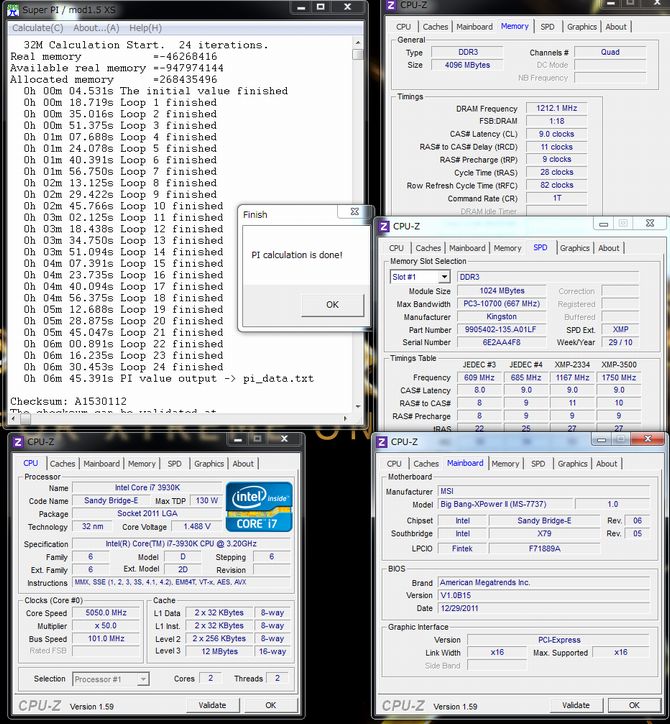
Task: Click the CPU-Z Mainboard window title icon
Action: click(x=381, y=442)
